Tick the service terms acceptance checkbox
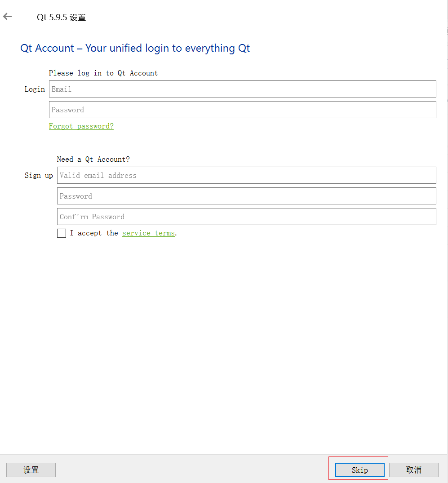The width and height of the screenshot is (448, 483). click(62, 233)
